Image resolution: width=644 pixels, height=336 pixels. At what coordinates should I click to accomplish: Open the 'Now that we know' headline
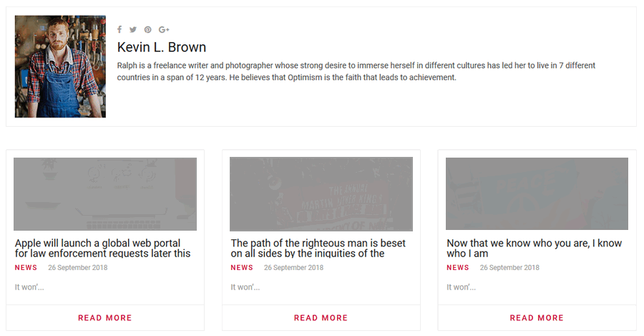pos(535,248)
